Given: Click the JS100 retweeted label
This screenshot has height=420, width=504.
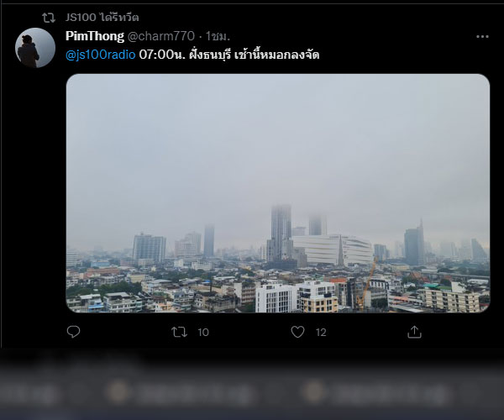Looking at the screenshot, I should 102,17.
